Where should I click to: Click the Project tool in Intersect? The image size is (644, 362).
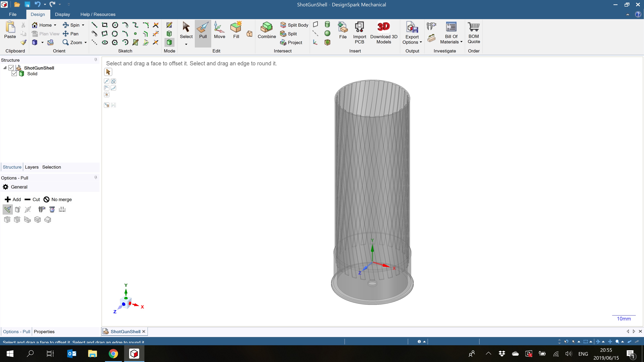click(291, 42)
